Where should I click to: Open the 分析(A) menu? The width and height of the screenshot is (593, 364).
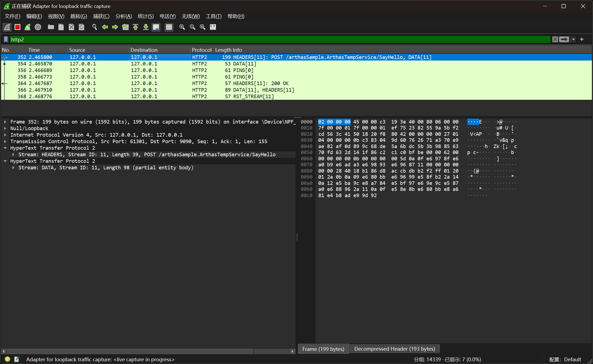pyautogui.click(x=124, y=16)
